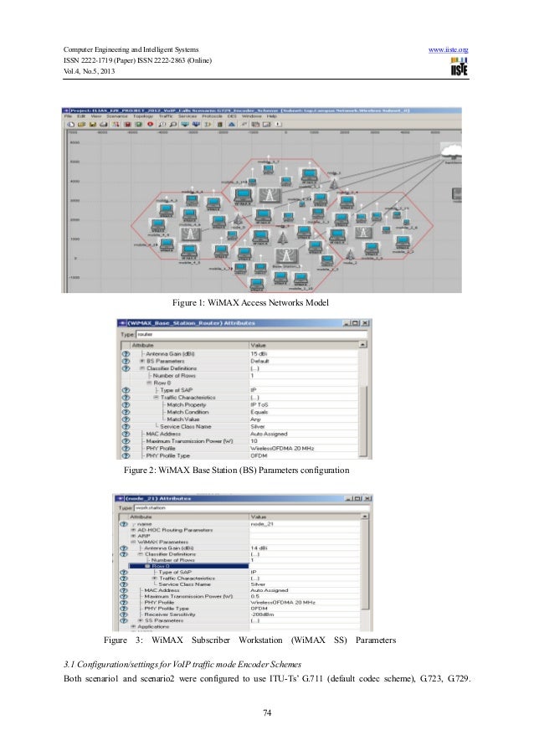Collapse Classifier Definitions in Base Station attributes
Image resolution: width=534 pixels, height=756 pixels.
(x=142, y=368)
